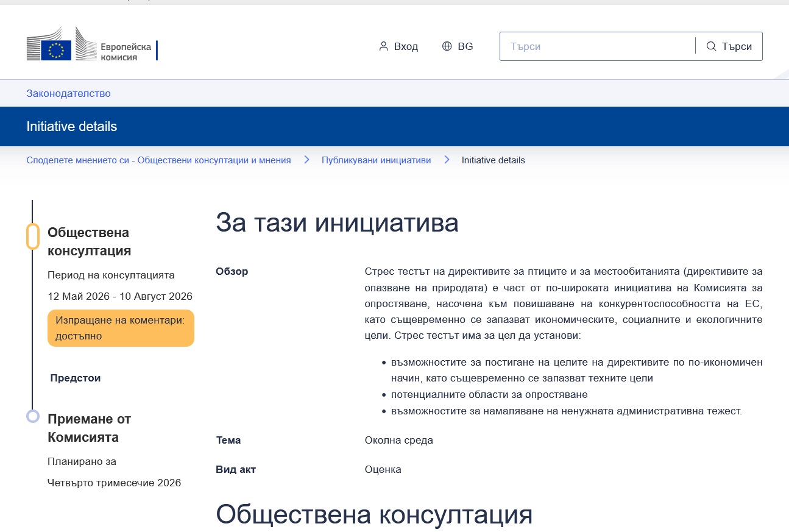Click the circle marker beside Приемане от Комисията

[x=33, y=416]
